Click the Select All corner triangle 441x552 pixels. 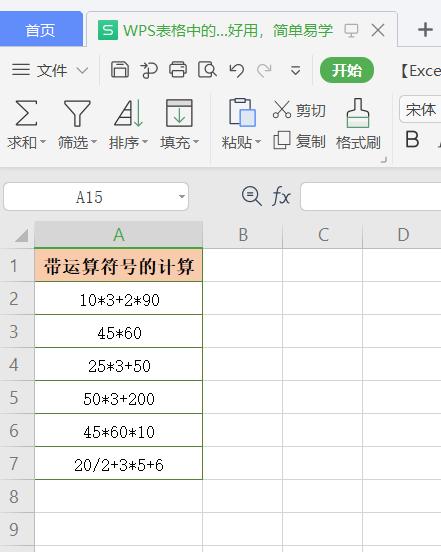(x=22, y=236)
